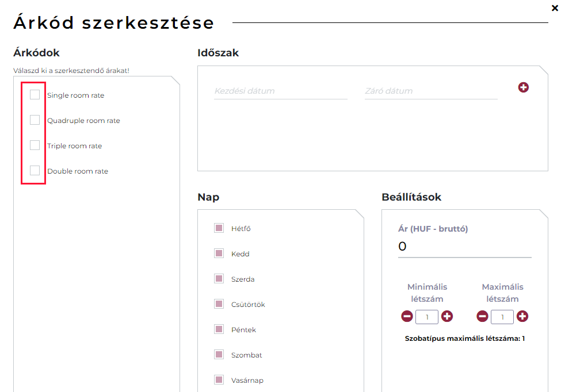The height and width of the screenshot is (392, 561).
Task: Select the Quadruple room rate checkbox
Action: 35,120
